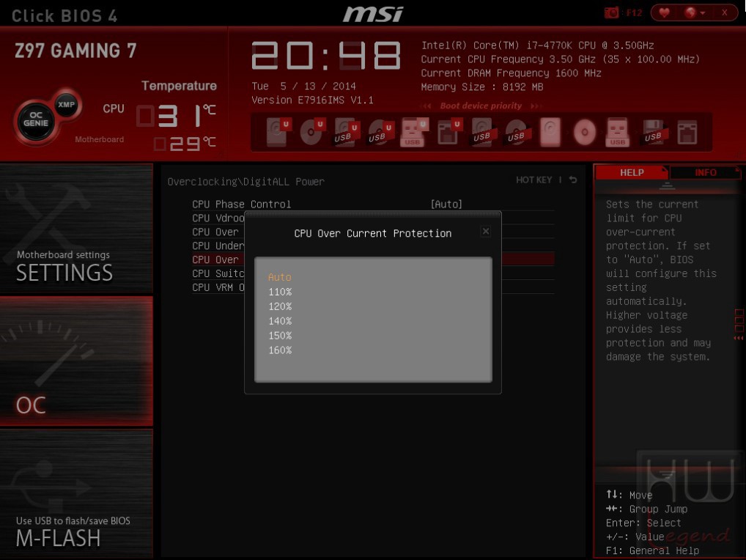Choose the legacy USB CD/DVD boot icon
The height and width of the screenshot is (560, 746).
[517, 132]
